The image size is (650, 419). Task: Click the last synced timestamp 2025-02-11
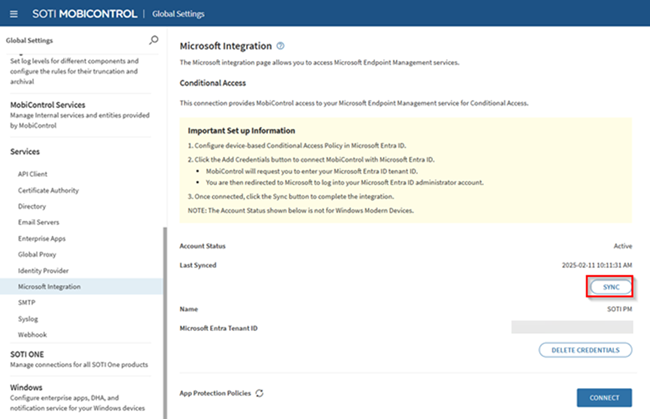coord(597,265)
